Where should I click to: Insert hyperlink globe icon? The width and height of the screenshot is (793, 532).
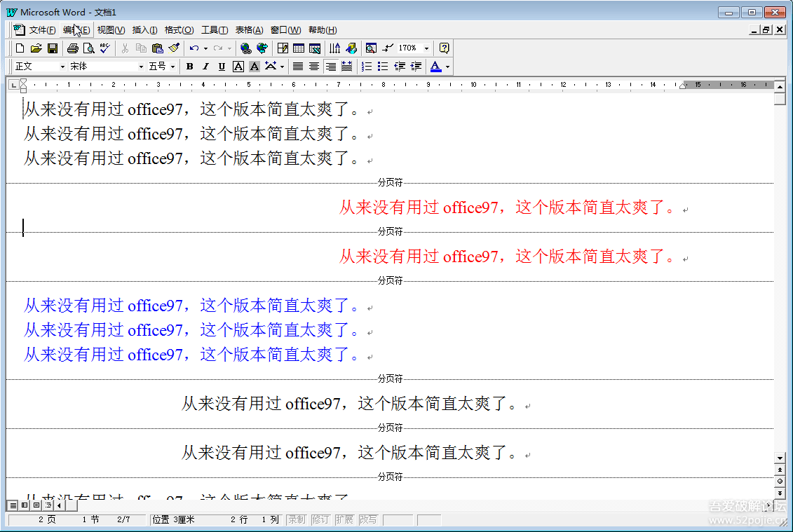pos(246,48)
